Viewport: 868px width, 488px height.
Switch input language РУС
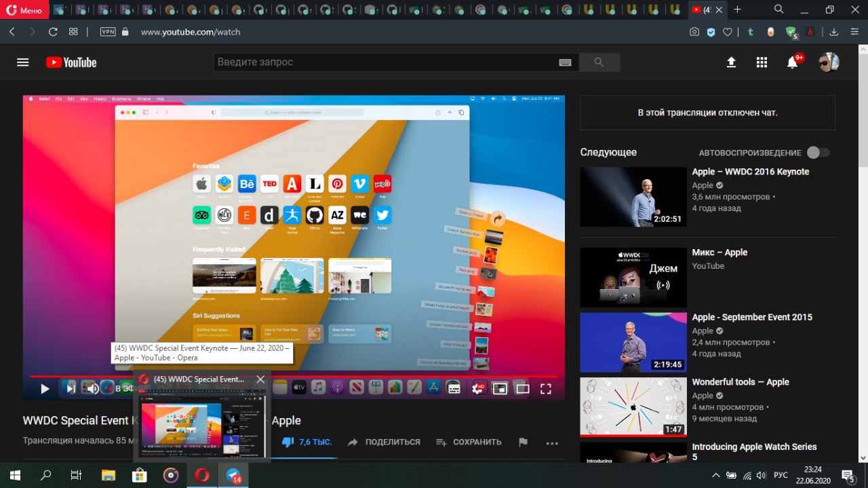781,475
